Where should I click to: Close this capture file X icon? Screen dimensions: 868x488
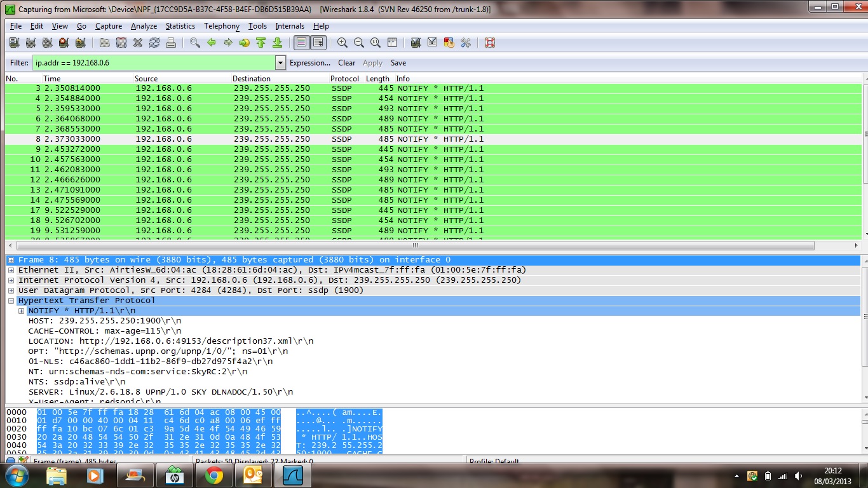138,43
